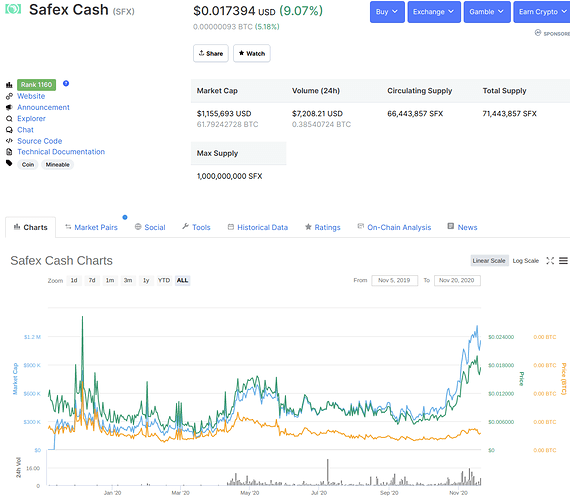
Task: Click Max Supply value 1,000,000,000 SFX
Action: click(229, 176)
